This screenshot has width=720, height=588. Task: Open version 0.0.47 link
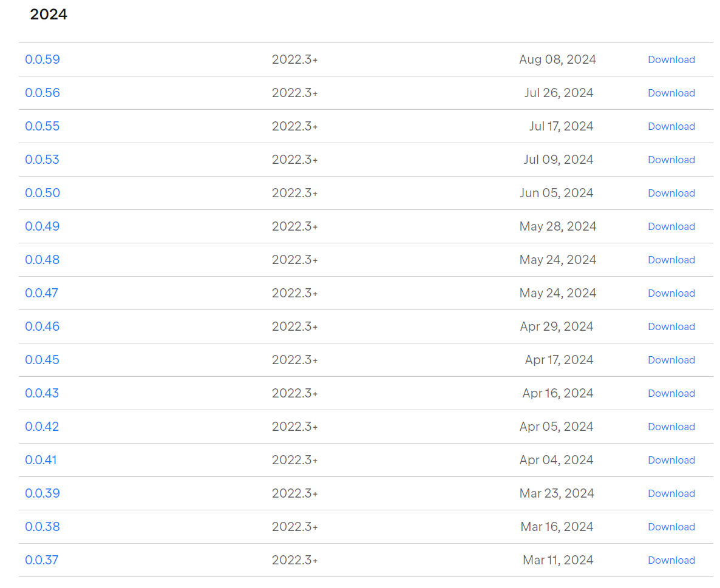42,293
